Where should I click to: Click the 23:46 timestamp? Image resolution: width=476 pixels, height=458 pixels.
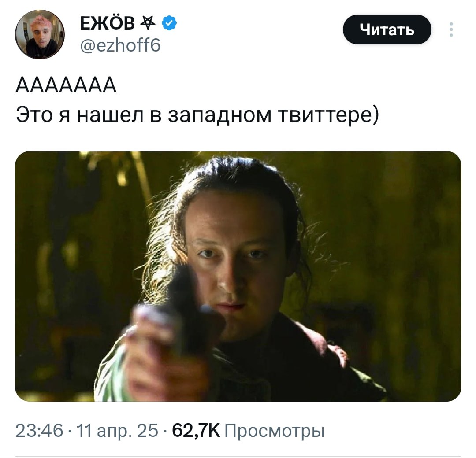pos(39,430)
